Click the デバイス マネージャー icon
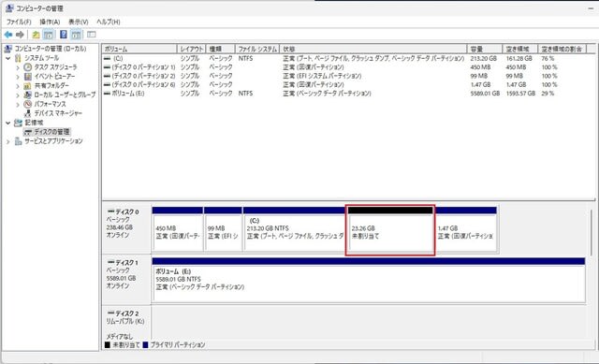Image resolution: width=599 pixels, height=364 pixels. (x=27, y=113)
